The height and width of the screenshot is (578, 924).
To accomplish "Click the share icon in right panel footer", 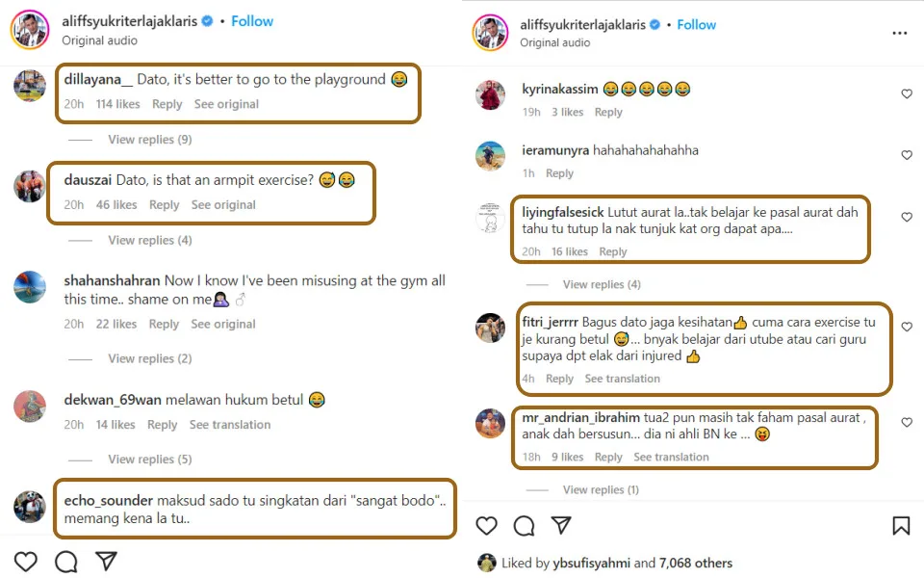I will (561, 526).
